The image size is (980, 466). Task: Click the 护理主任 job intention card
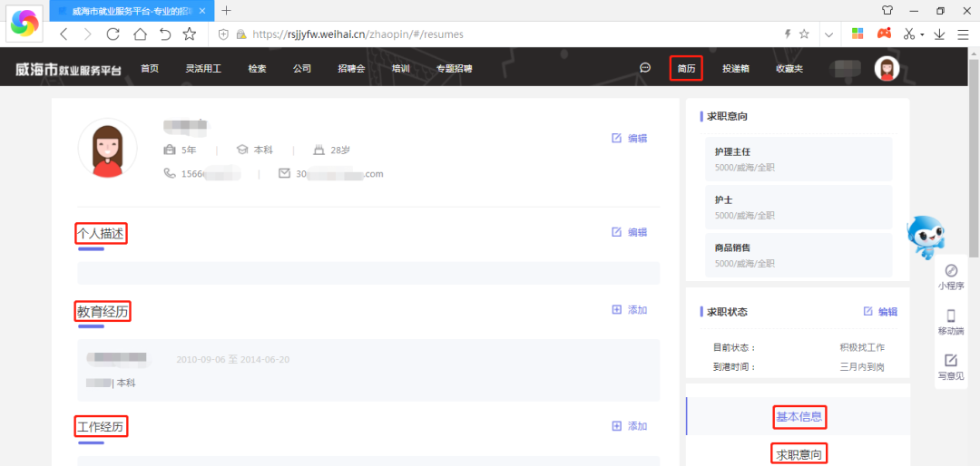point(799,159)
